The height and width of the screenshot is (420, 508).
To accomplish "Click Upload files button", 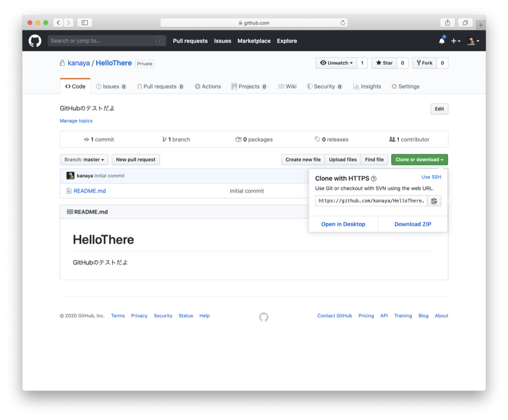I will point(343,160).
